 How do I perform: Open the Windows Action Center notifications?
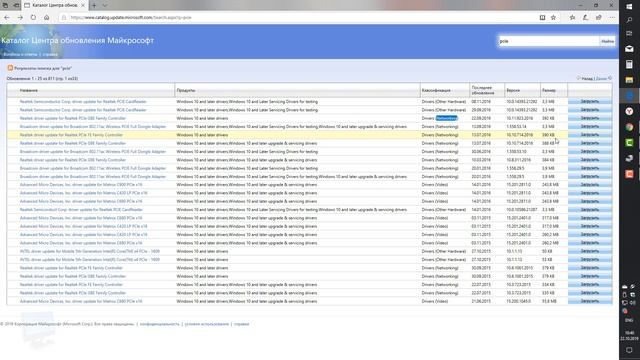(629, 350)
